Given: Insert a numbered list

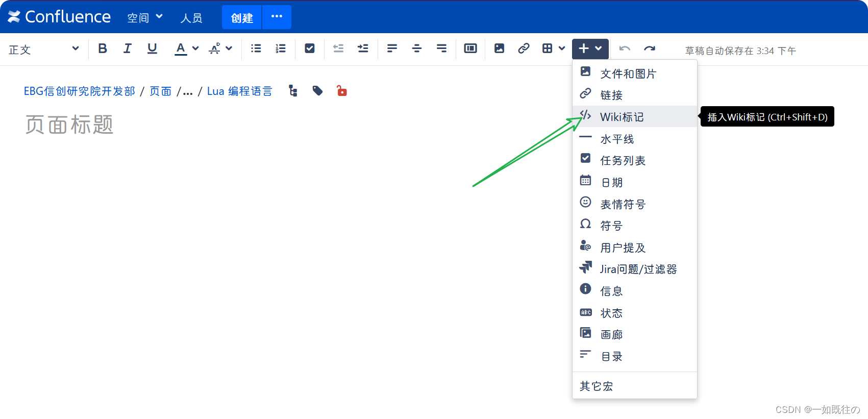Looking at the screenshot, I should click(x=281, y=48).
